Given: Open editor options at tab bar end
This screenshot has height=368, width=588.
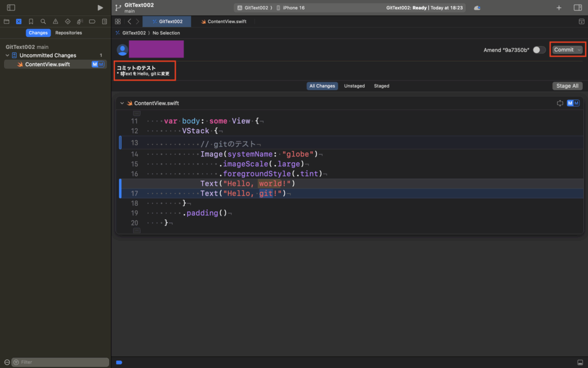Looking at the screenshot, I should (581, 21).
